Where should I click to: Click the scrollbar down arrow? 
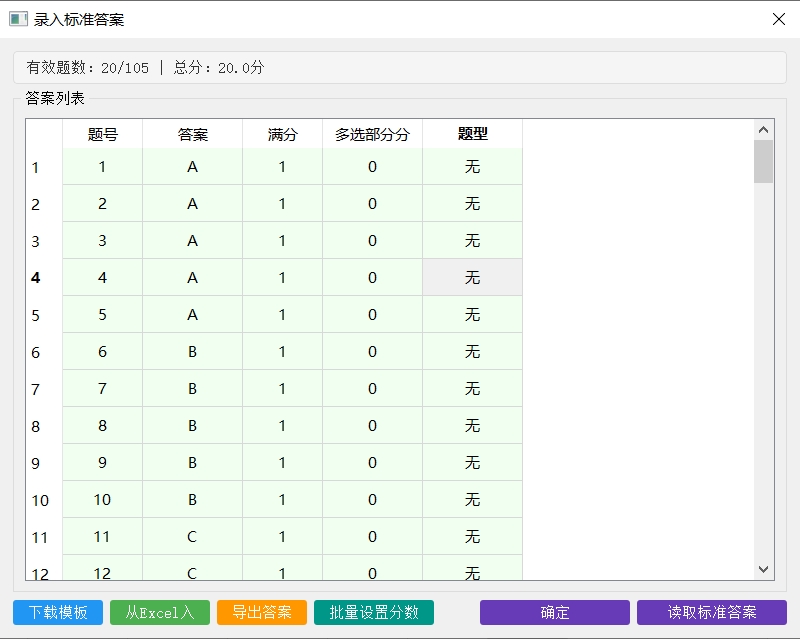pos(763,568)
